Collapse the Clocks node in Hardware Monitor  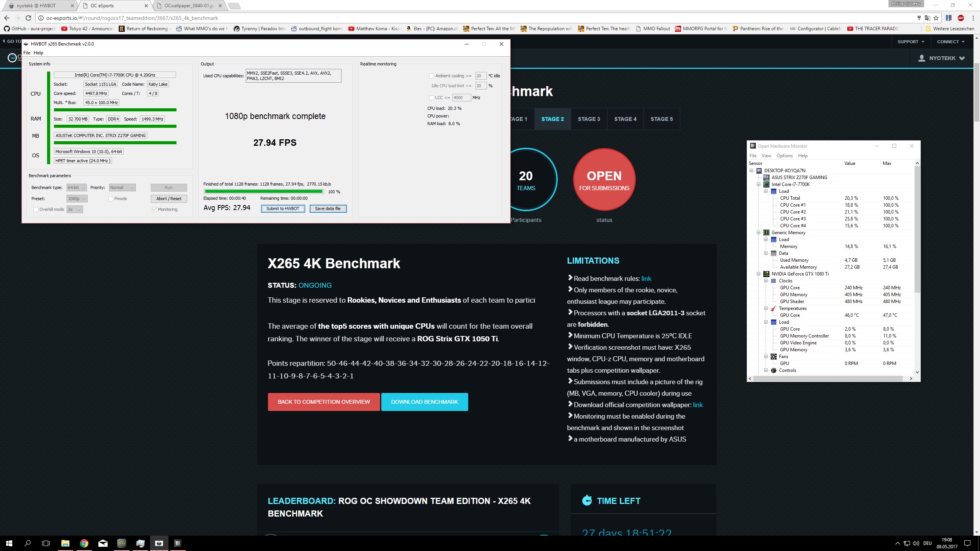[x=766, y=281]
